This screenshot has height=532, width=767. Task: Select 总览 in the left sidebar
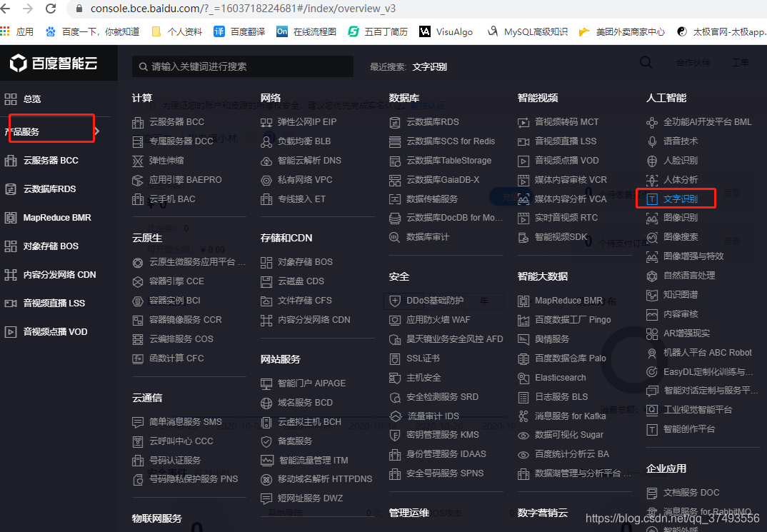click(32, 99)
